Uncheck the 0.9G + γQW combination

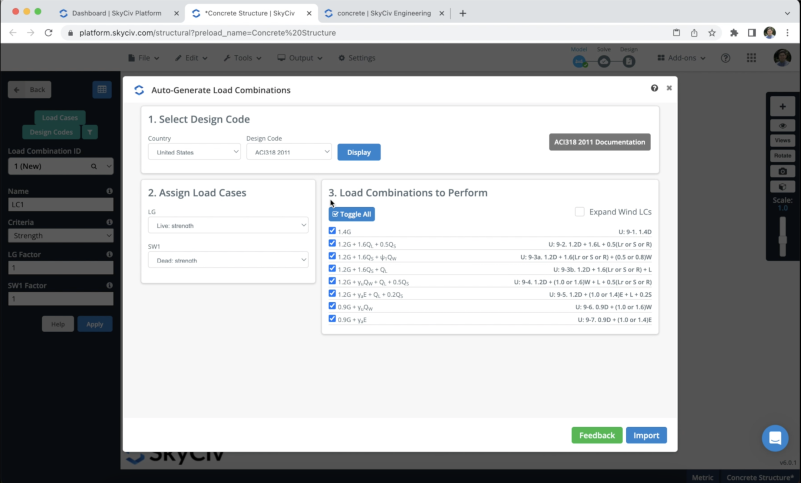tap(332, 306)
